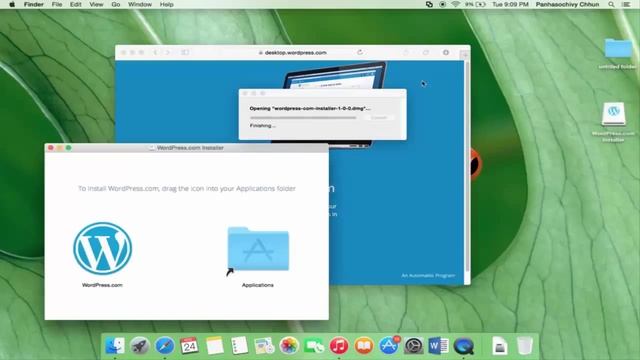The height and width of the screenshot is (360, 640).
Task: Open Safari from the dock
Action: (165, 346)
